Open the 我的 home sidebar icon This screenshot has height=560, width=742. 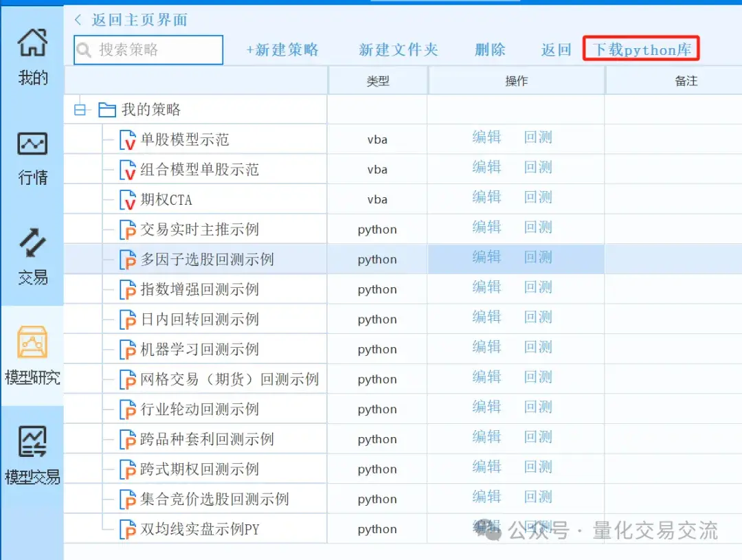[32, 43]
